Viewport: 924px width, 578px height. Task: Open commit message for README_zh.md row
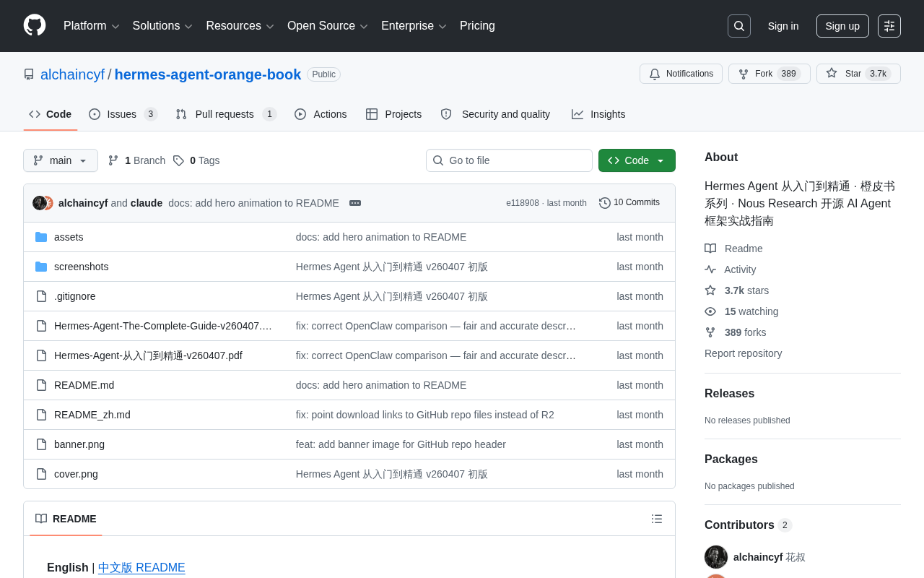(x=425, y=415)
